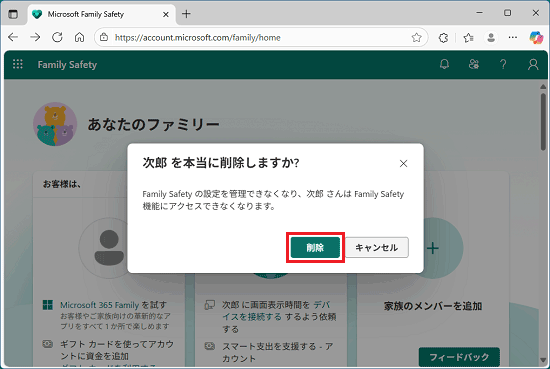
Task: Maximize the browser window
Action: pyautogui.click(x=507, y=13)
